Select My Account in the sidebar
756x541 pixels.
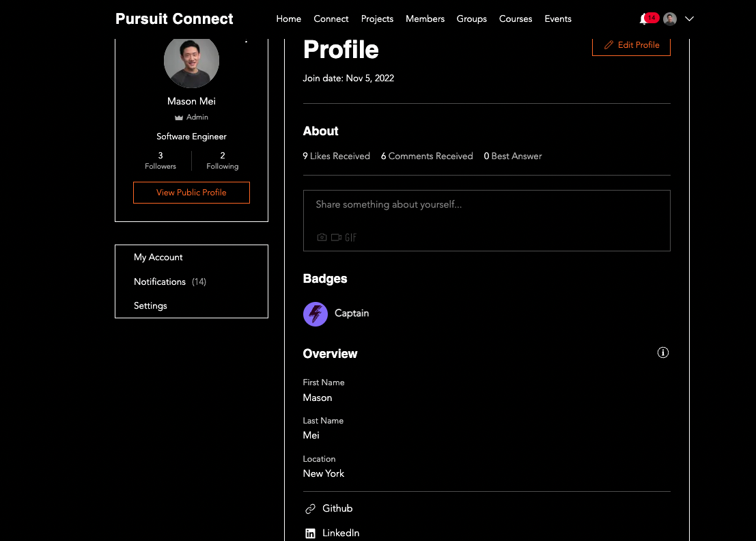tap(158, 257)
